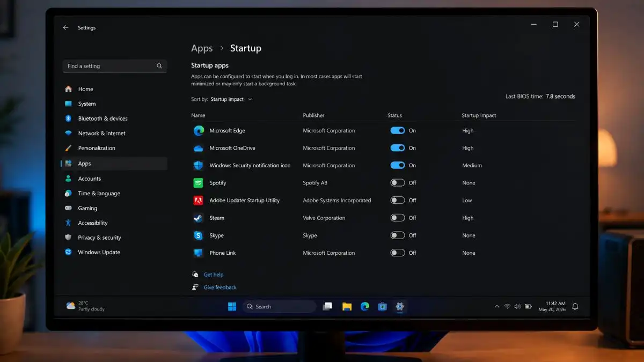Click the Find a setting search box
This screenshot has width=644, height=362.
pyautogui.click(x=114, y=66)
